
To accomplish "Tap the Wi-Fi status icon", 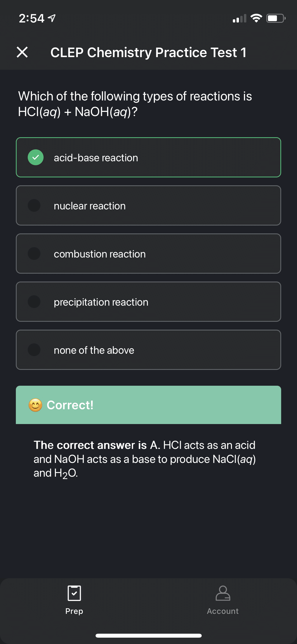I will pyautogui.click(x=256, y=18).
